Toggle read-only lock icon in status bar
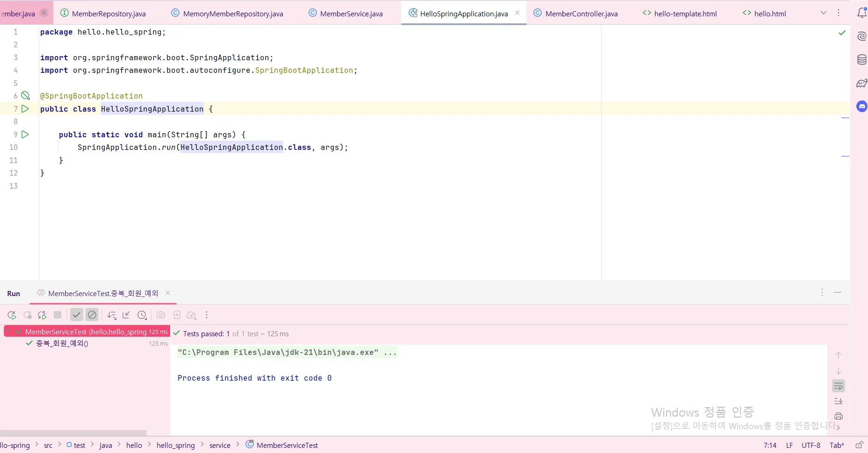This screenshot has height=453, width=868. pyautogui.click(x=859, y=445)
